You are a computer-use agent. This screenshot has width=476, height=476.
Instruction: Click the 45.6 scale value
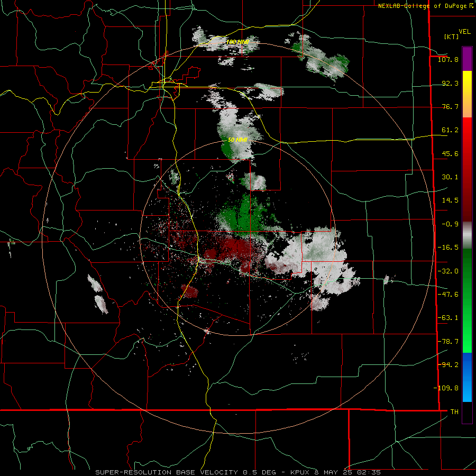point(450,153)
